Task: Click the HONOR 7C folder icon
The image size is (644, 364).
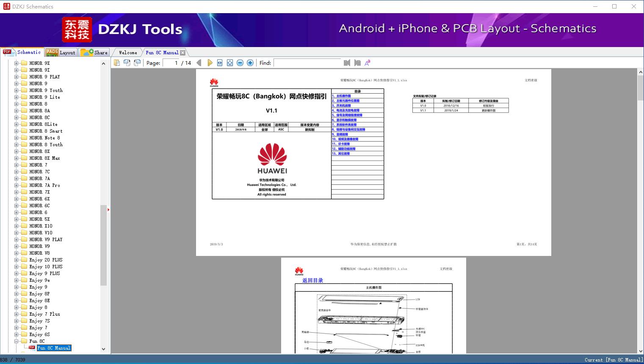Action: (x=24, y=172)
